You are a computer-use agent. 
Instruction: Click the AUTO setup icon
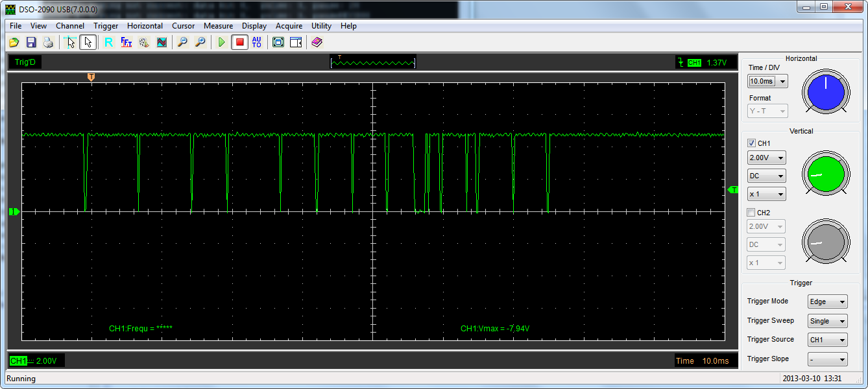tap(257, 42)
